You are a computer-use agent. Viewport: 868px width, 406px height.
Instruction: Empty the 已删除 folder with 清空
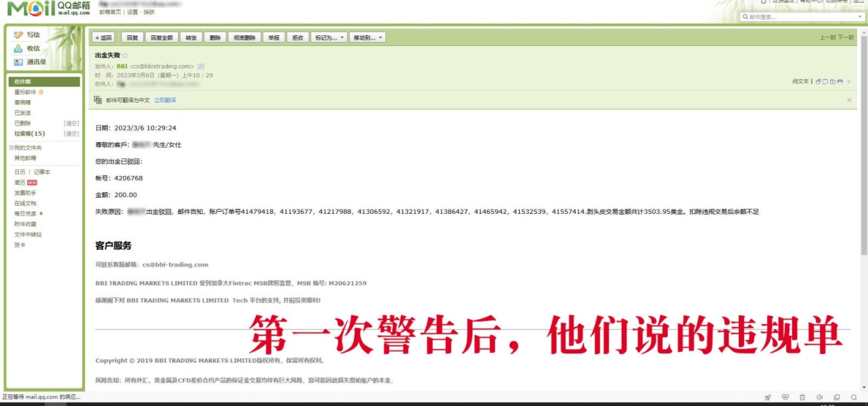coord(71,123)
